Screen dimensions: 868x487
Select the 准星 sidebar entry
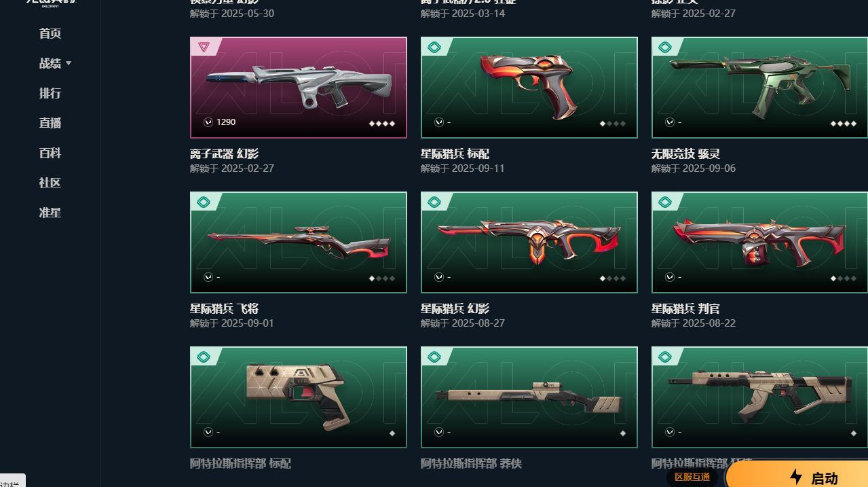[50, 213]
